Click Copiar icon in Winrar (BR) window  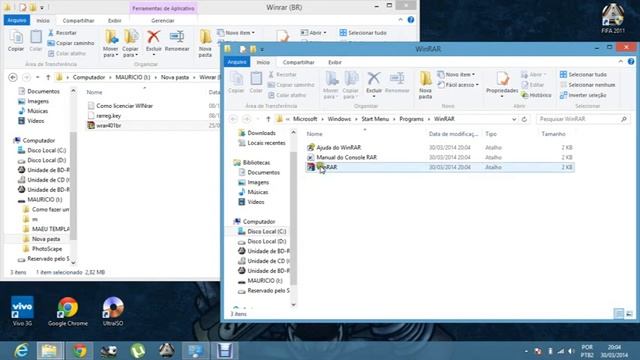tap(16, 38)
